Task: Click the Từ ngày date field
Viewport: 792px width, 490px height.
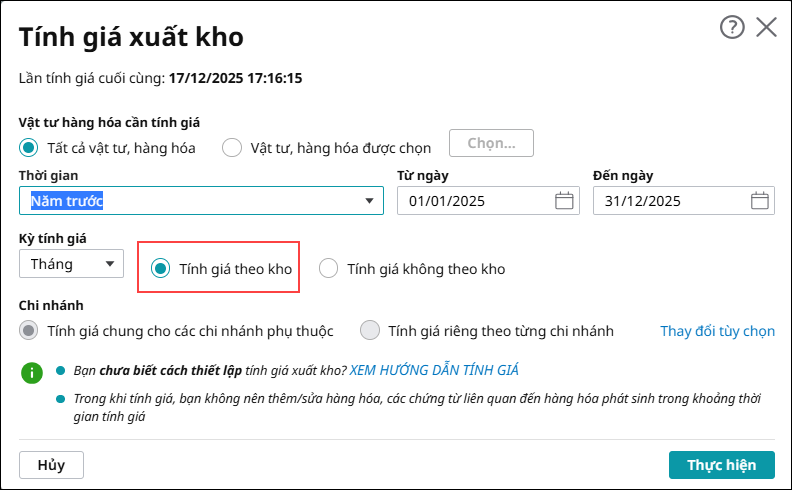Action: pyautogui.click(x=470, y=201)
